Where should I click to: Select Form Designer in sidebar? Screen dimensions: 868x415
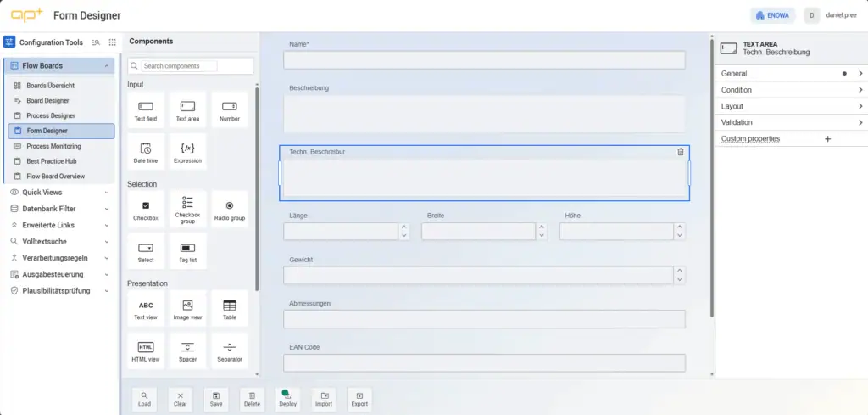click(x=61, y=131)
